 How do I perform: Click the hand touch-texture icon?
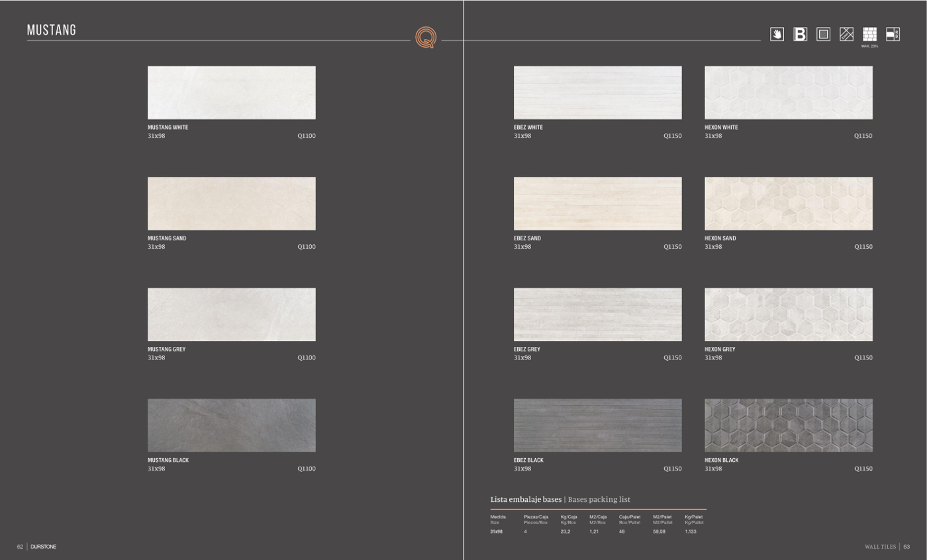point(777,34)
